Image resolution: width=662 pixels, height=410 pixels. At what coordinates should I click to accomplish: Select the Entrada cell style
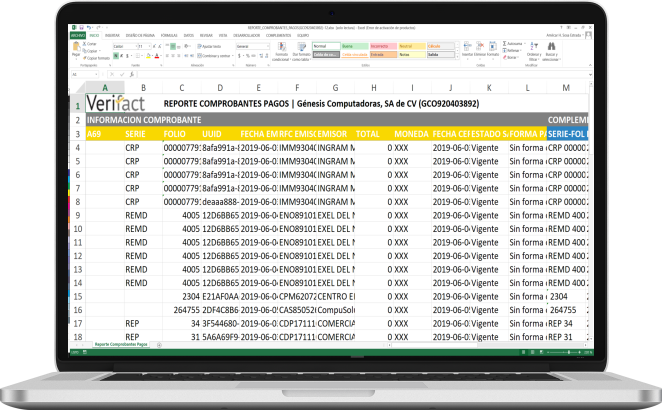(383, 54)
